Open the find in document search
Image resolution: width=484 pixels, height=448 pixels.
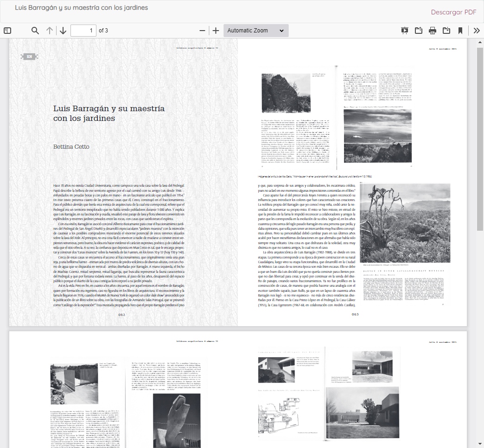click(35, 31)
